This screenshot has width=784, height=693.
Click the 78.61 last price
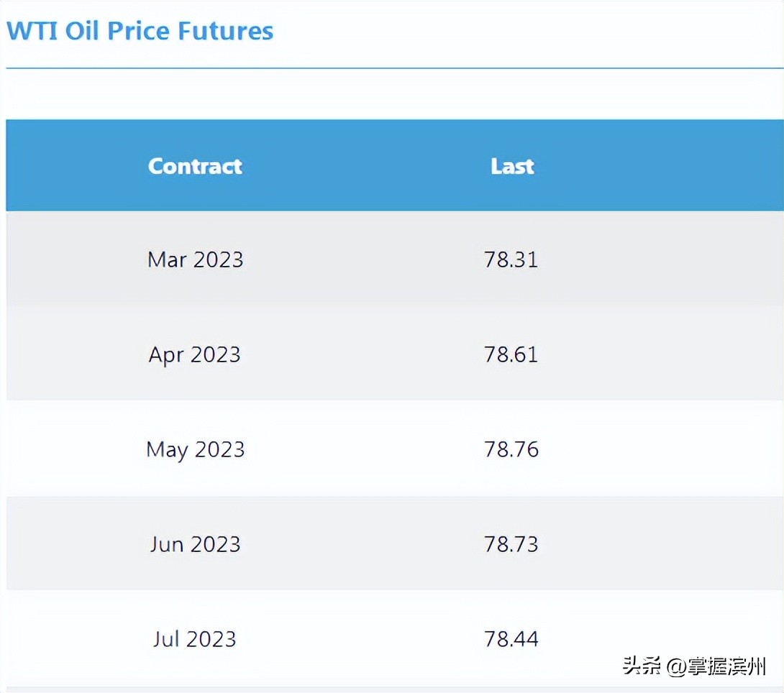(x=511, y=354)
